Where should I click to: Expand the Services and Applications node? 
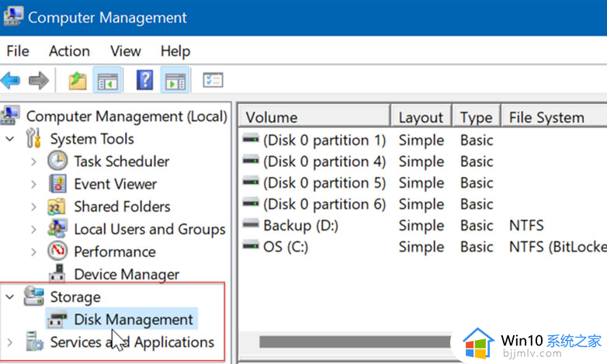point(10,342)
